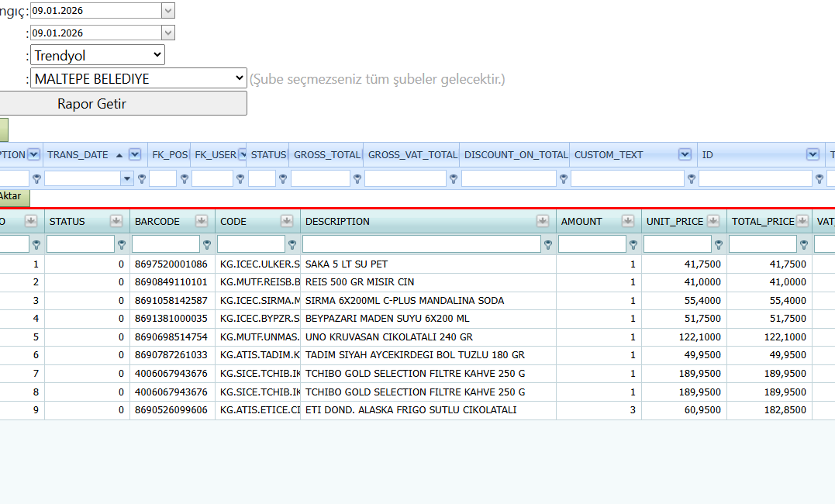Image resolution: width=835 pixels, height=504 pixels.
Task: Open TRANS_DATE column filter menu arrow
Action: tap(135, 154)
